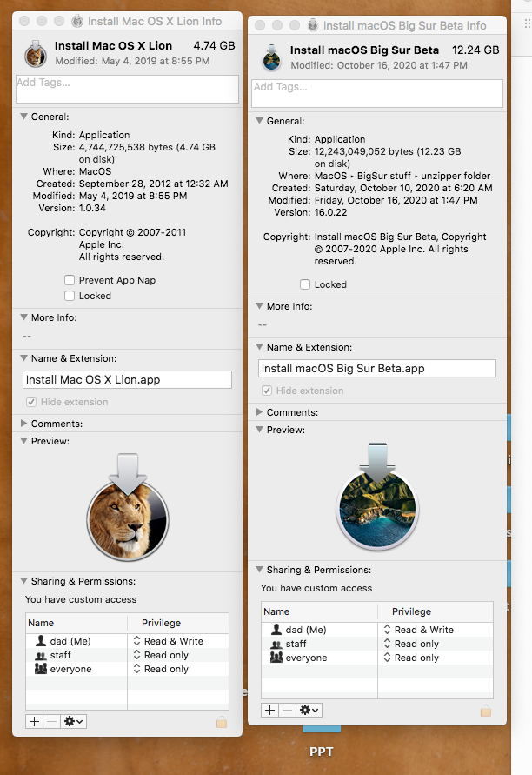This screenshot has height=775, width=532.
Task: Collapse Sharing & Permissions in Big Sur Info
Action: click(259, 570)
